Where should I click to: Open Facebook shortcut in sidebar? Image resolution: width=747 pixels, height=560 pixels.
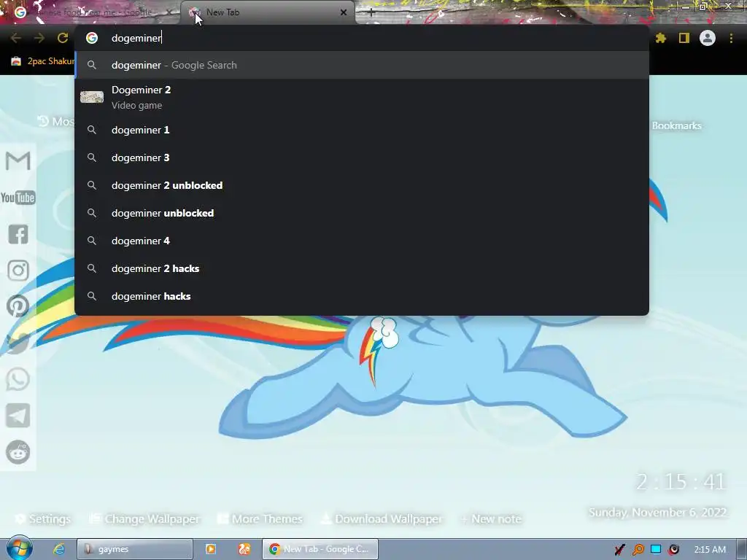pos(18,234)
